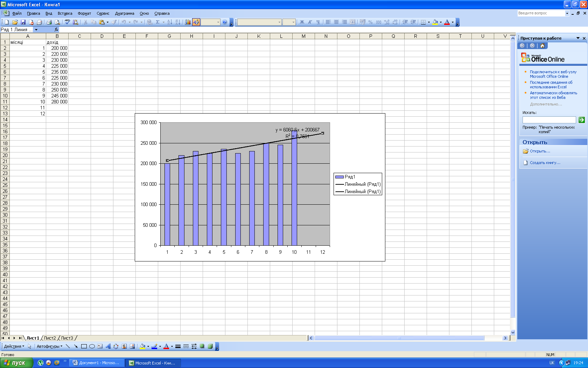This screenshot has width=588, height=368.
Task: Insert a WordArt object
Action: pos(108,346)
